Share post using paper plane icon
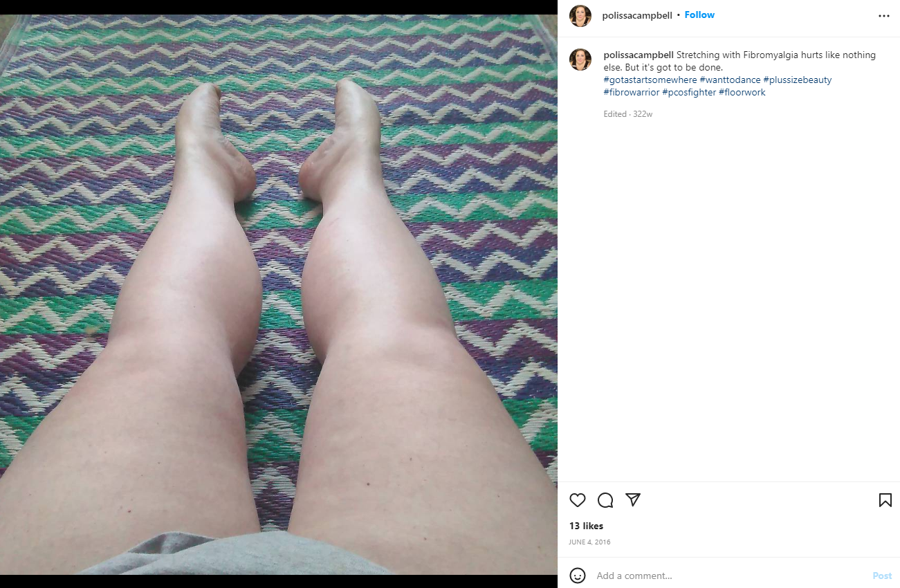The width and height of the screenshot is (900, 588). [x=633, y=499]
